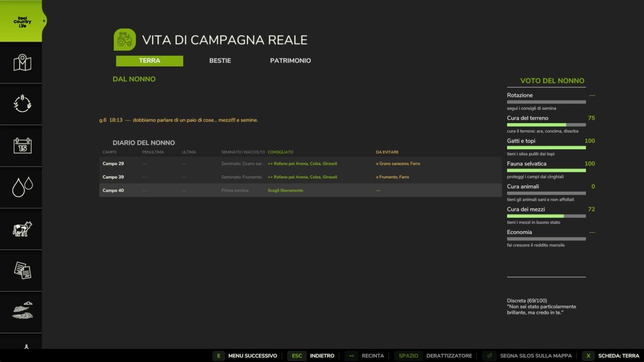The height and width of the screenshot is (362, 644).
Task: Select the Campo 39 row
Action: pos(300,177)
